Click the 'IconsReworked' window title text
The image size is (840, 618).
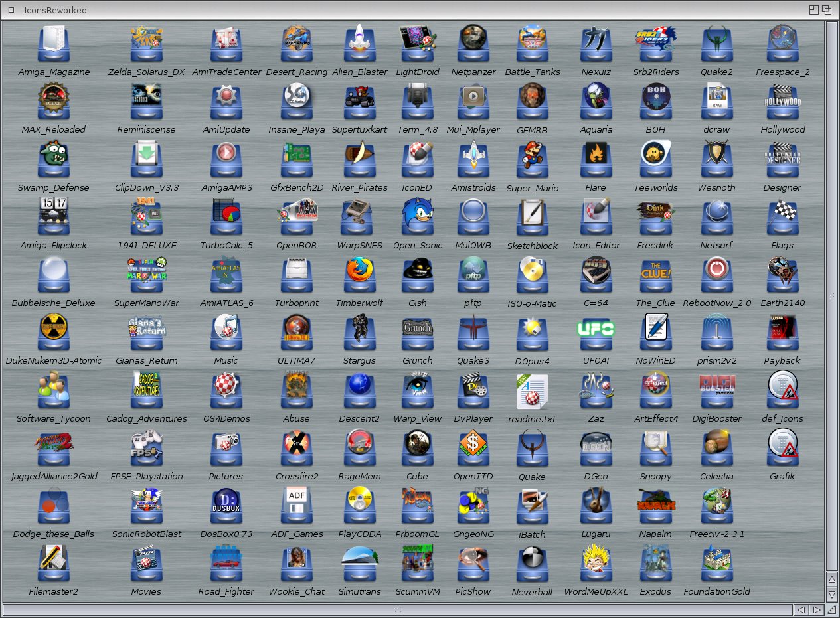55,10
